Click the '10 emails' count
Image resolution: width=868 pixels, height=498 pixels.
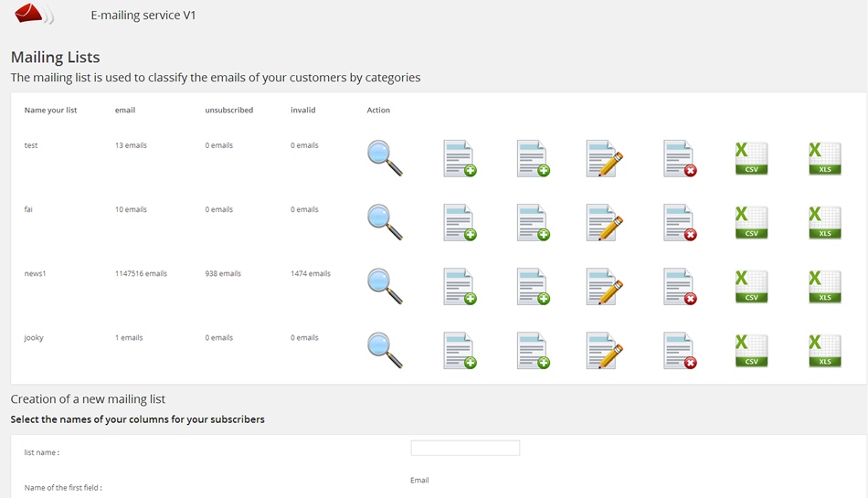coord(131,210)
